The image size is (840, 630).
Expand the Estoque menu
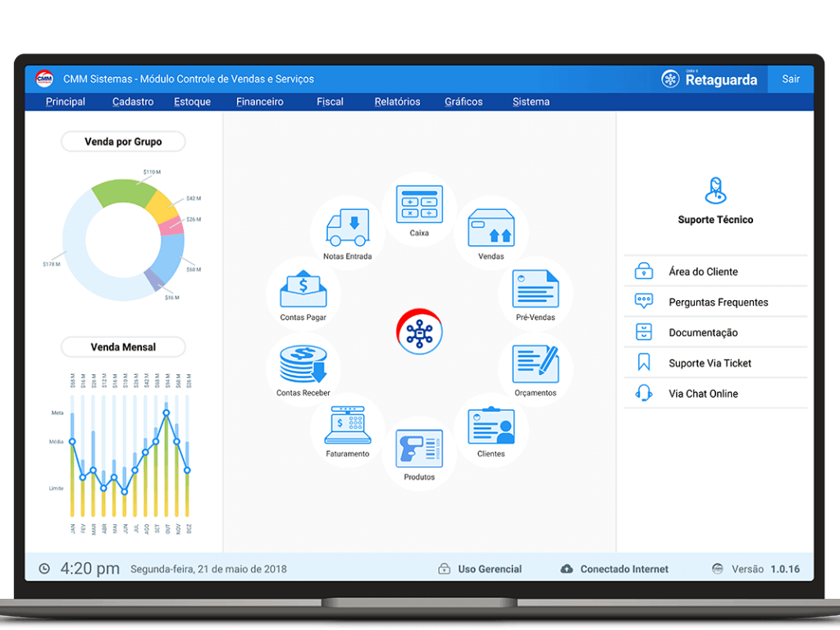(192, 102)
